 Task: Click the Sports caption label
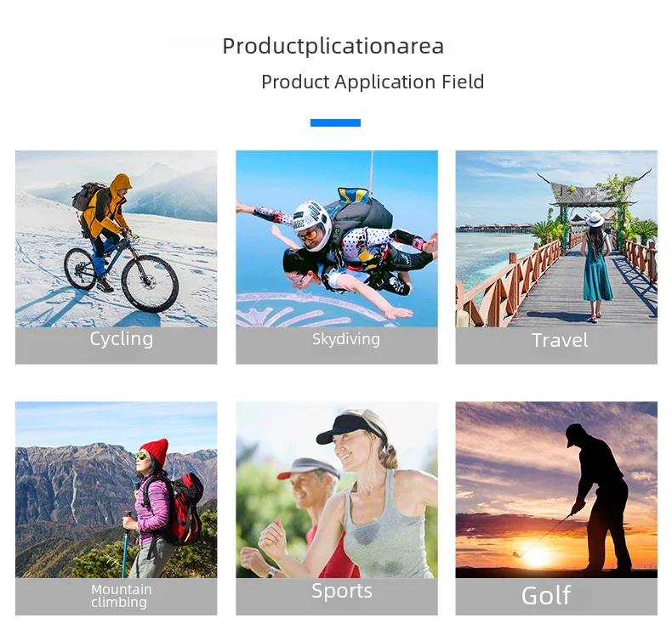click(x=342, y=591)
